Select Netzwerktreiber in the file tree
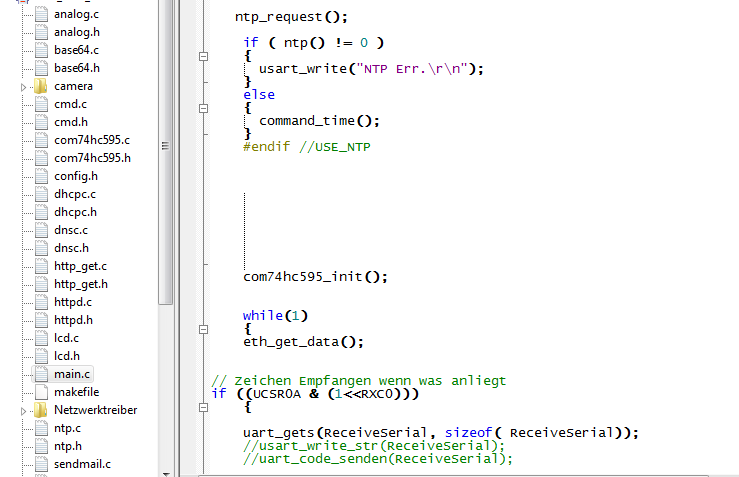 [95, 410]
